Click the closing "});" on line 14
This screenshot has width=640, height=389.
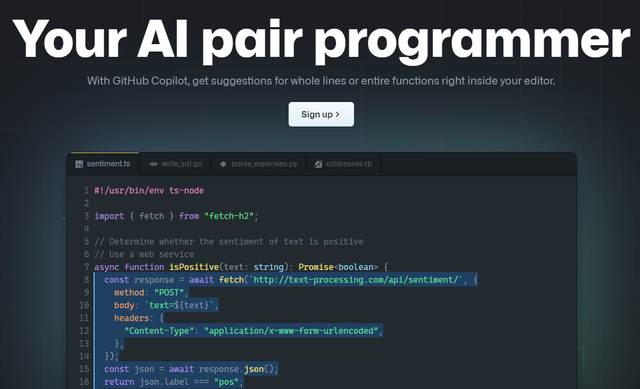(x=111, y=356)
